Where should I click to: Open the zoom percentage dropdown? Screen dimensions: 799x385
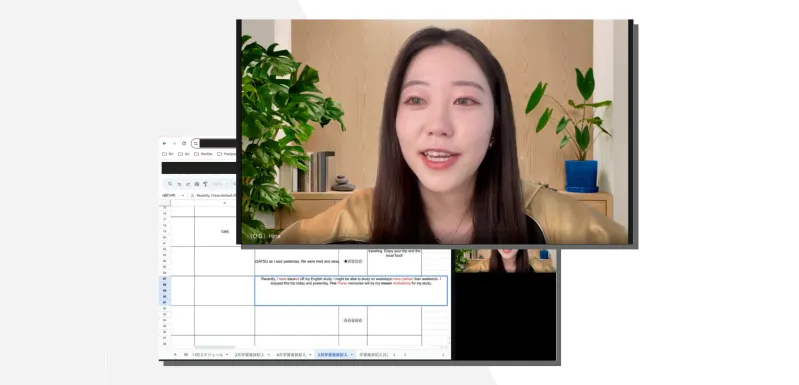pos(220,184)
